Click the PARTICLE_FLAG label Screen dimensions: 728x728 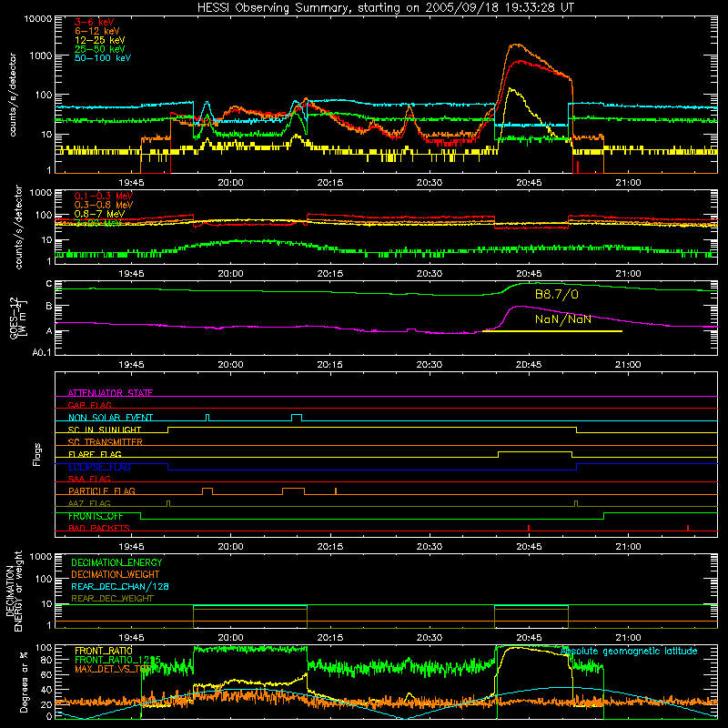pyautogui.click(x=102, y=490)
